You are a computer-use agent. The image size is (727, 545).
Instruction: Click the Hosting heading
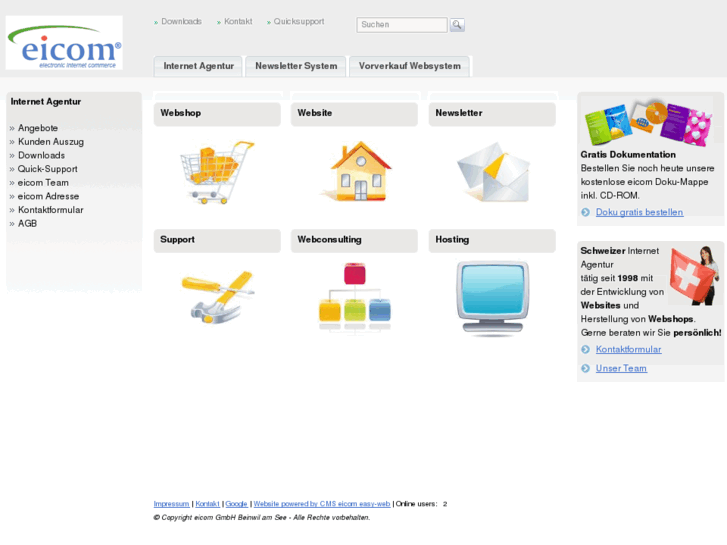coord(452,239)
